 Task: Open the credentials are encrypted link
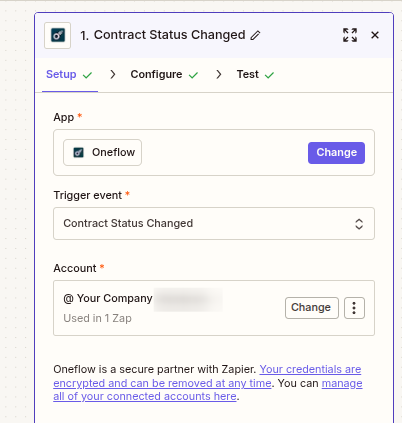pyautogui.click(x=207, y=376)
